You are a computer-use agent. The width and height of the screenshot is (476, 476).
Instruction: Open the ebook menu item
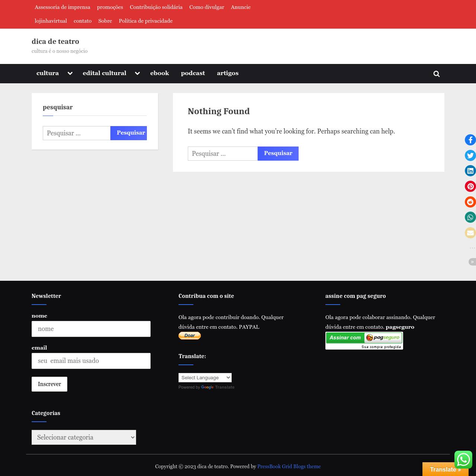[x=160, y=73]
